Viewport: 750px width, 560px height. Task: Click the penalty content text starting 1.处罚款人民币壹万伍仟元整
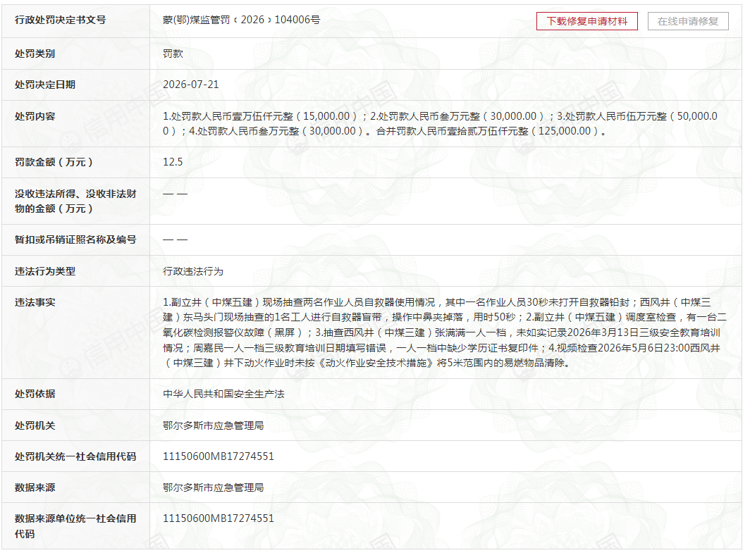(440, 123)
